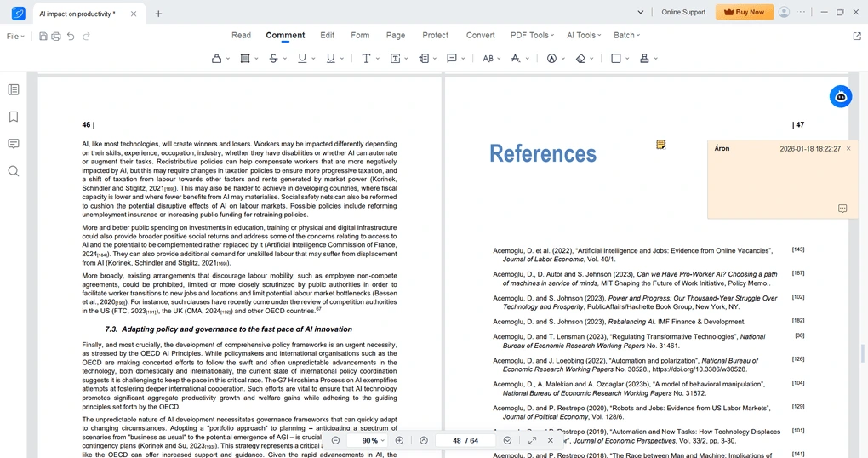The image size is (868, 458).
Task: Select the Note comment tool
Action: coord(452,58)
